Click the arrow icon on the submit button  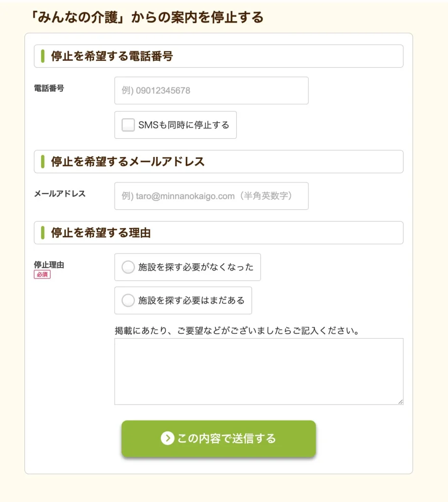point(167,438)
